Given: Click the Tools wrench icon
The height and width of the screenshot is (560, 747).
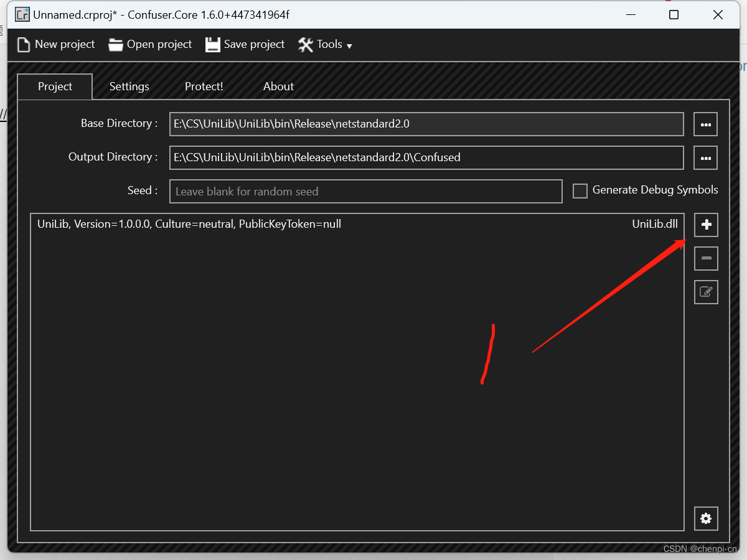Looking at the screenshot, I should [x=305, y=44].
